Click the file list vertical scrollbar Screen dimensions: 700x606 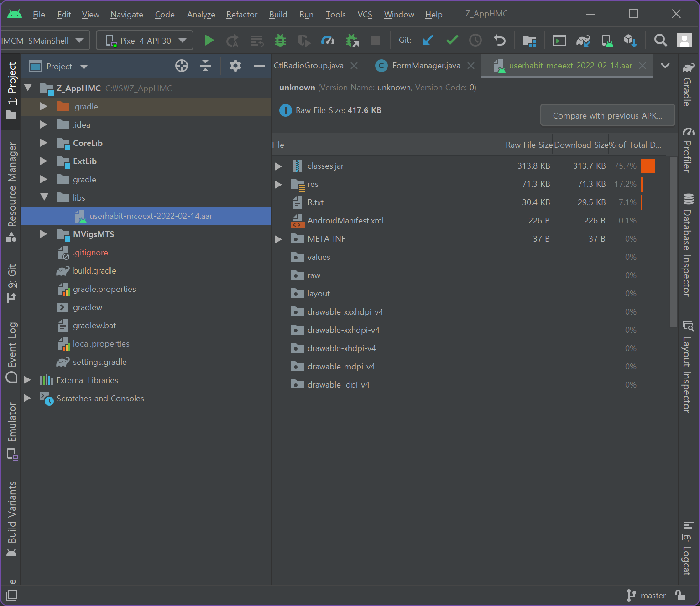pyautogui.click(x=673, y=242)
